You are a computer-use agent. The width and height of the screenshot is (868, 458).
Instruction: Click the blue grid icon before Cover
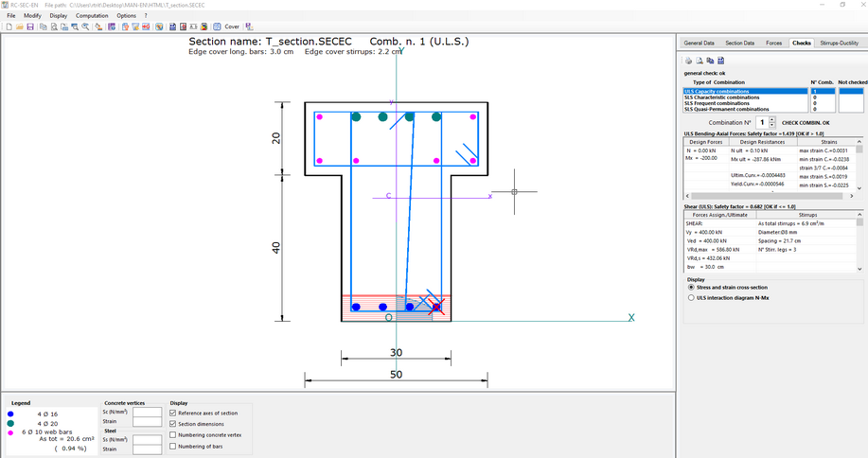click(x=217, y=26)
